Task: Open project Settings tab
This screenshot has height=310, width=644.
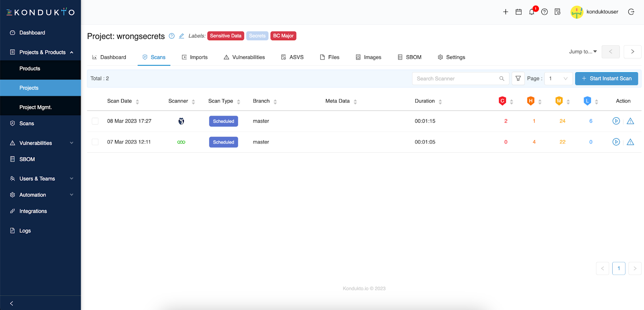Action: 451,57
